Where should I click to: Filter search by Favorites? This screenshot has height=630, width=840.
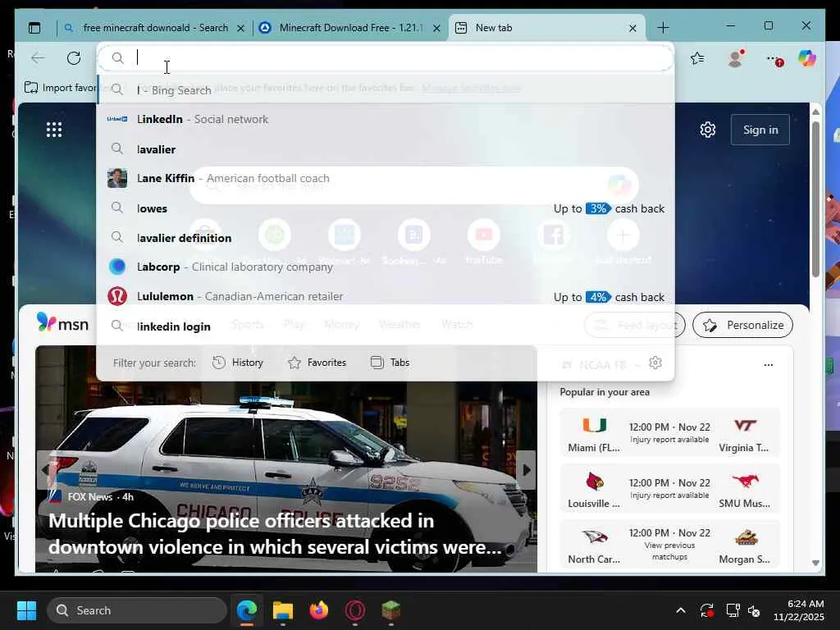pos(317,363)
